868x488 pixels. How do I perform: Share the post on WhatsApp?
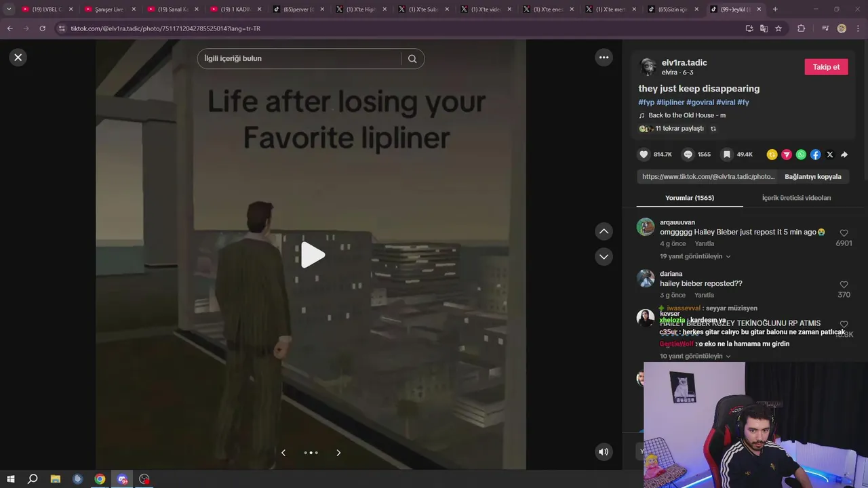pyautogui.click(x=801, y=155)
